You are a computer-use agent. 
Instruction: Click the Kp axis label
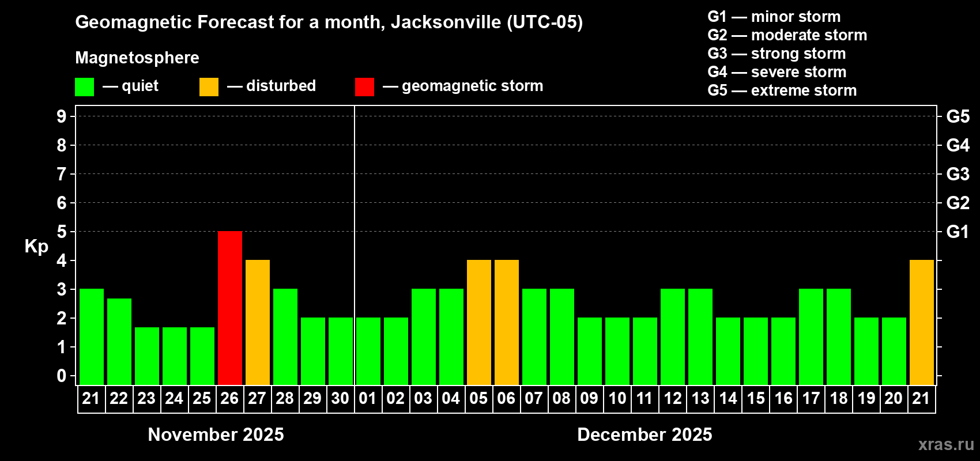click(x=36, y=247)
